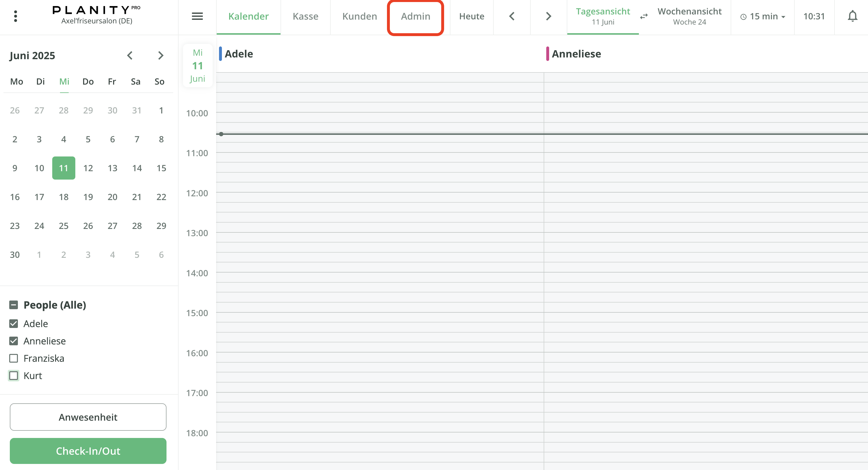Go to next month in mini calendar
The image size is (868, 470).
[161, 55]
